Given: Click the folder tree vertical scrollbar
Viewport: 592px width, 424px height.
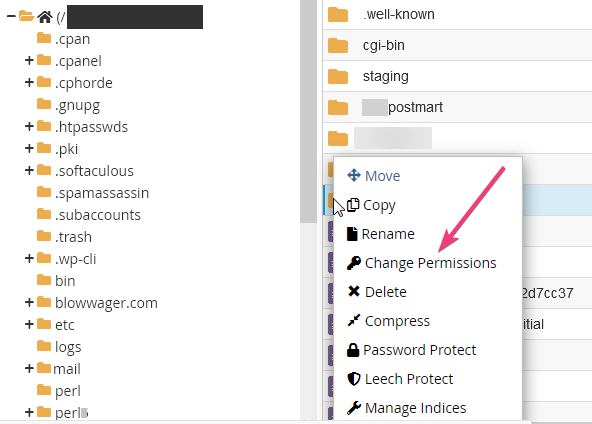Looking at the screenshot, I should (308, 111).
